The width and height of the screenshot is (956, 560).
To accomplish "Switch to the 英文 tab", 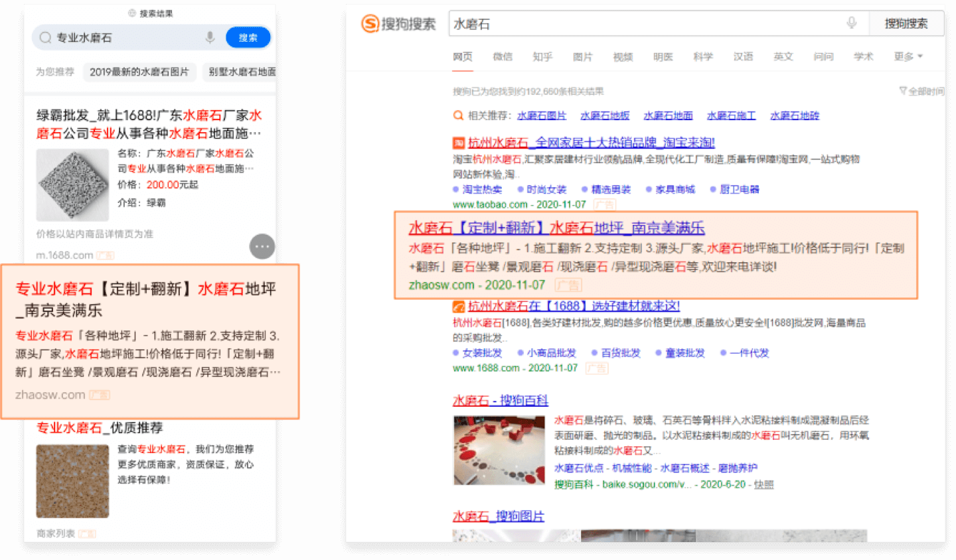I will (x=783, y=57).
